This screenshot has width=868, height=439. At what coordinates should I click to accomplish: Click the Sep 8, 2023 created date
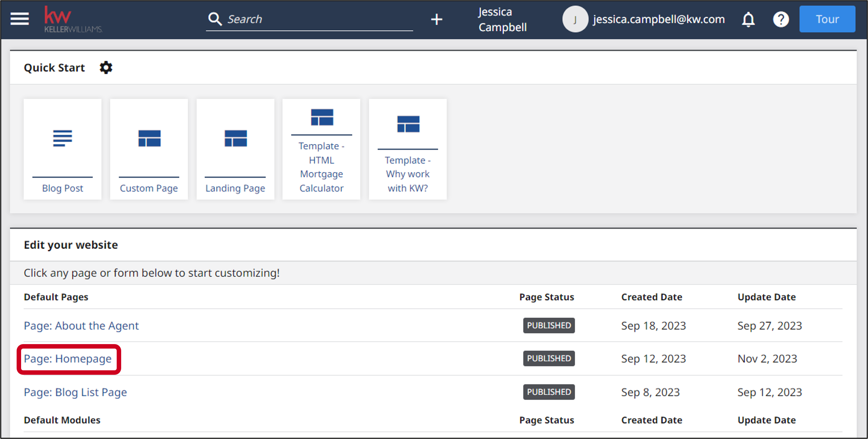pos(650,392)
